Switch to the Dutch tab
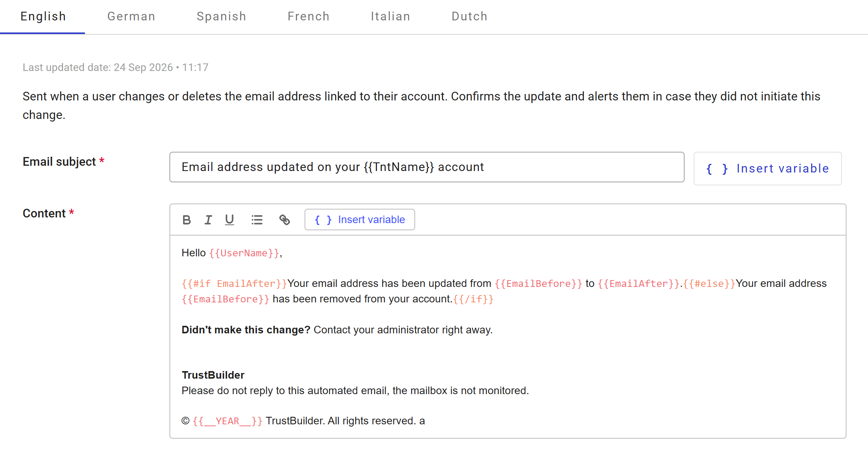The width and height of the screenshot is (868, 450). 469,16
